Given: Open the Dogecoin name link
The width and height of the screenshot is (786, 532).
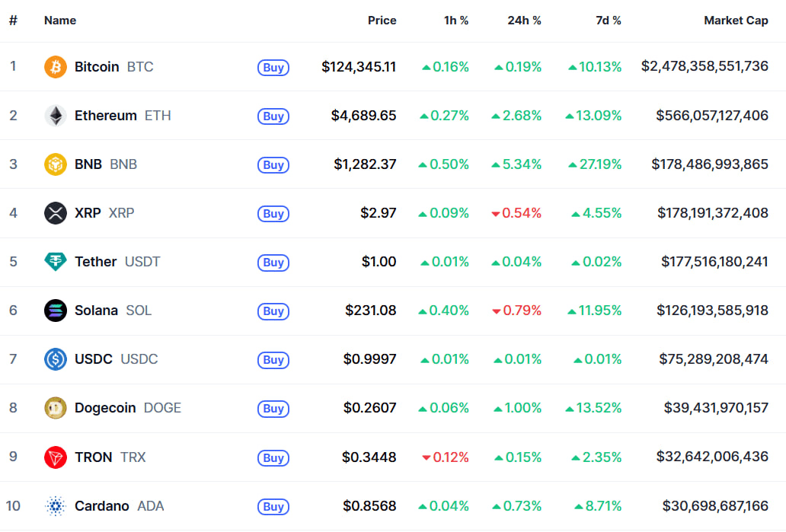Looking at the screenshot, I should pos(105,408).
